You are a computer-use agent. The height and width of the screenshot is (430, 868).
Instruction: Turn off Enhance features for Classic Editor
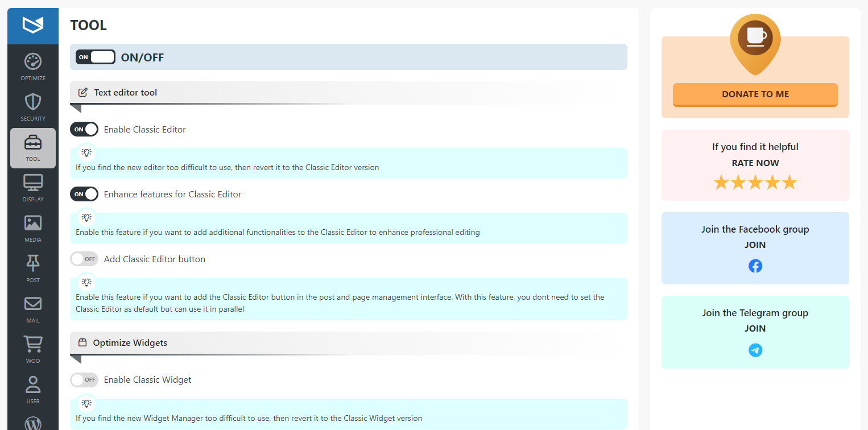[84, 194]
